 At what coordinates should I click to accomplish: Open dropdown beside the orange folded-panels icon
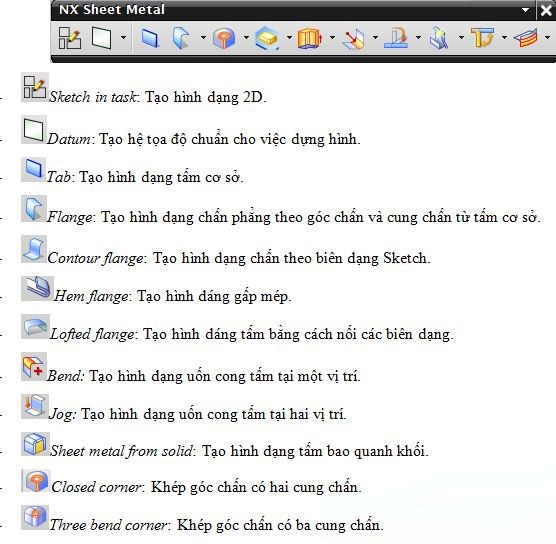point(332,37)
